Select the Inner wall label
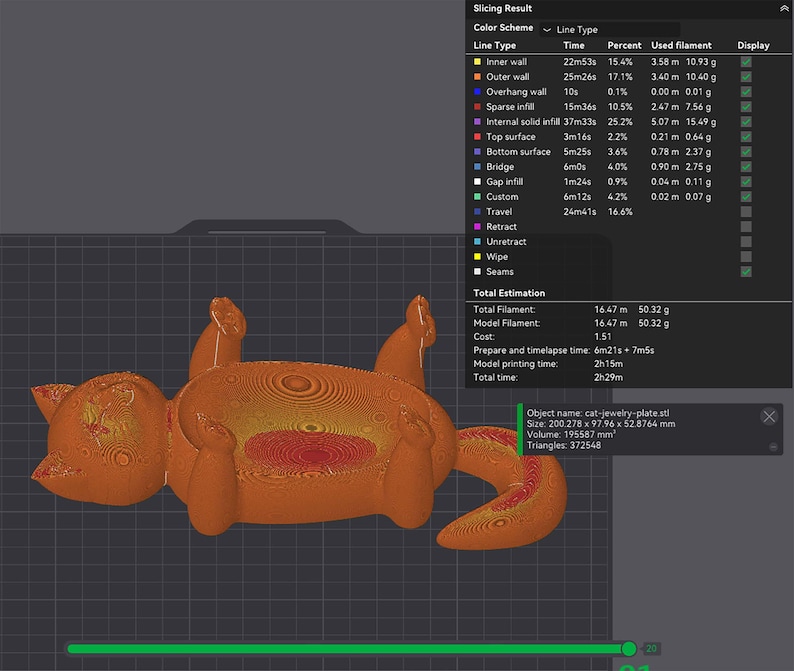This screenshot has height=671, width=794. click(506, 62)
